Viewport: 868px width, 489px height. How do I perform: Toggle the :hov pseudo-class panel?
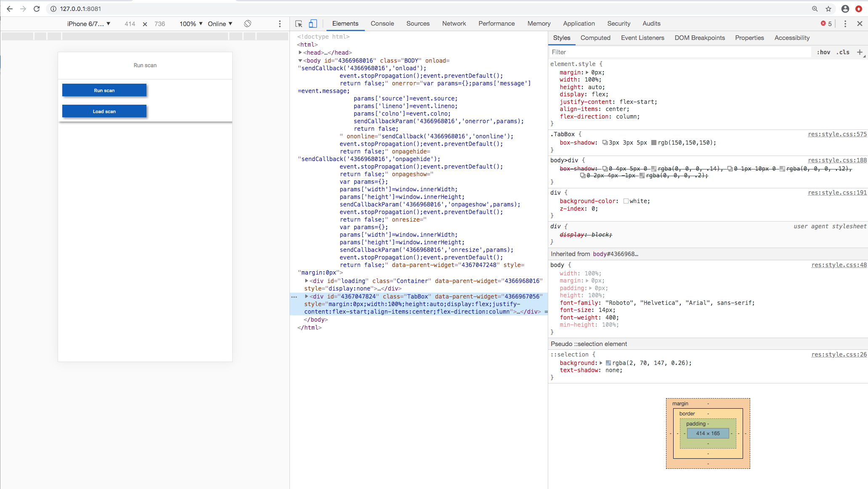(823, 52)
